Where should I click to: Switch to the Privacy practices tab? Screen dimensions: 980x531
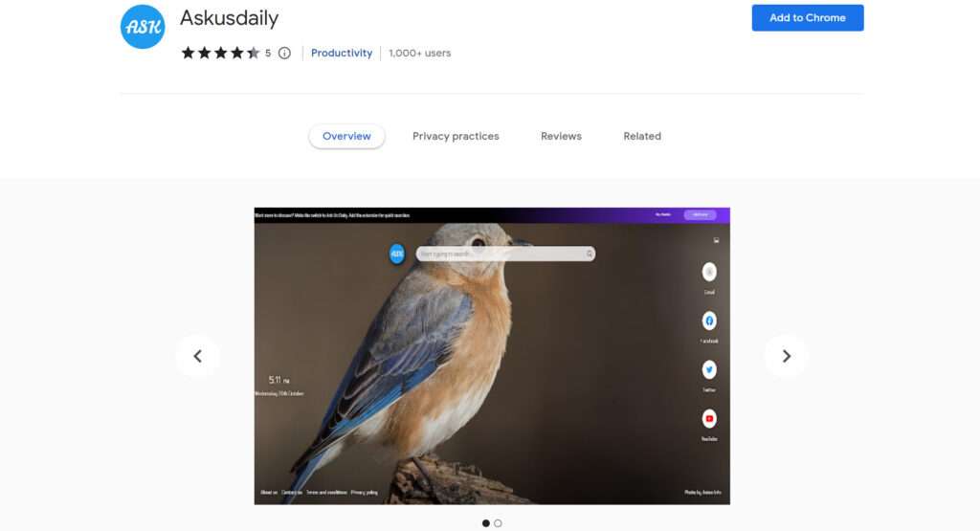point(456,136)
